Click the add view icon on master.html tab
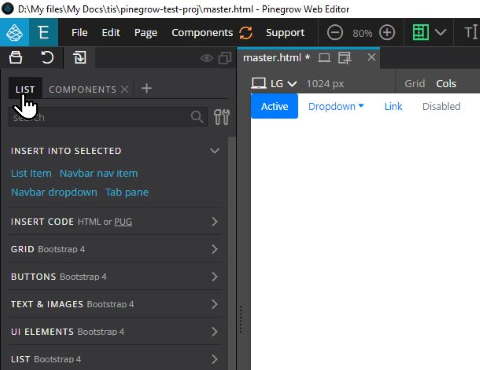The height and width of the screenshot is (370, 480). [x=344, y=58]
